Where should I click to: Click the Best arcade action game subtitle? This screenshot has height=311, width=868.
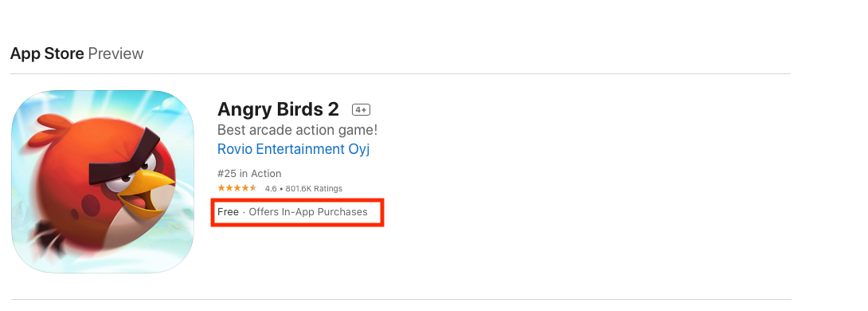[x=297, y=130]
